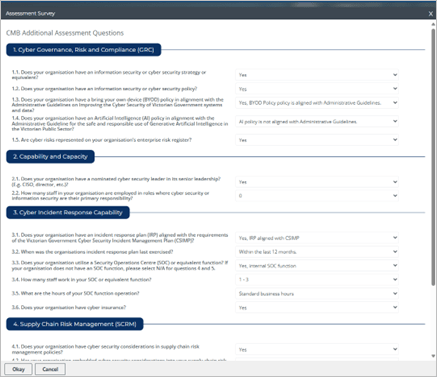Click question 3.3 text about Security Operations Centre

[x=120, y=265]
